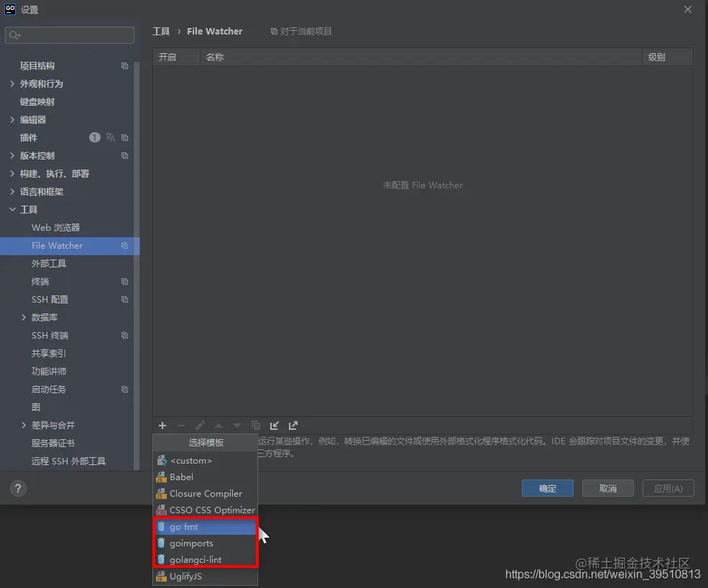Select the go fmt template
The height and width of the screenshot is (588, 708).
(205, 527)
